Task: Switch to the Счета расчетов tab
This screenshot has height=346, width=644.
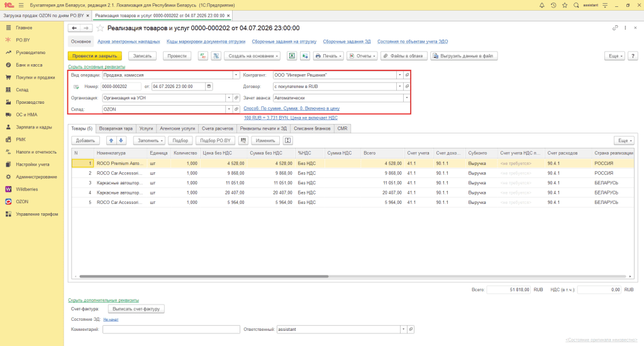Action: click(217, 128)
